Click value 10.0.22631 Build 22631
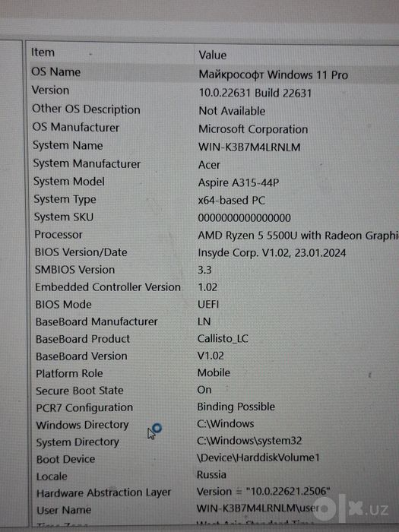Viewport: 399px width, 532px height. [255, 93]
